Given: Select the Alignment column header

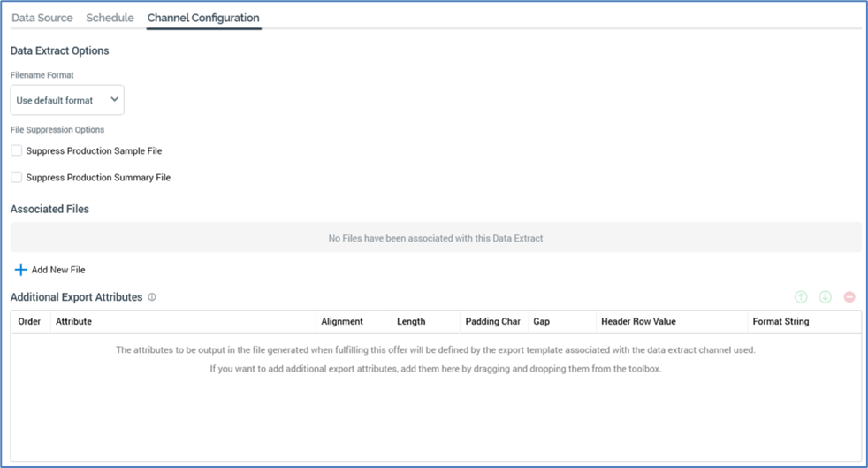Looking at the screenshot, I should pyautogui.click(x=342, y=321).
